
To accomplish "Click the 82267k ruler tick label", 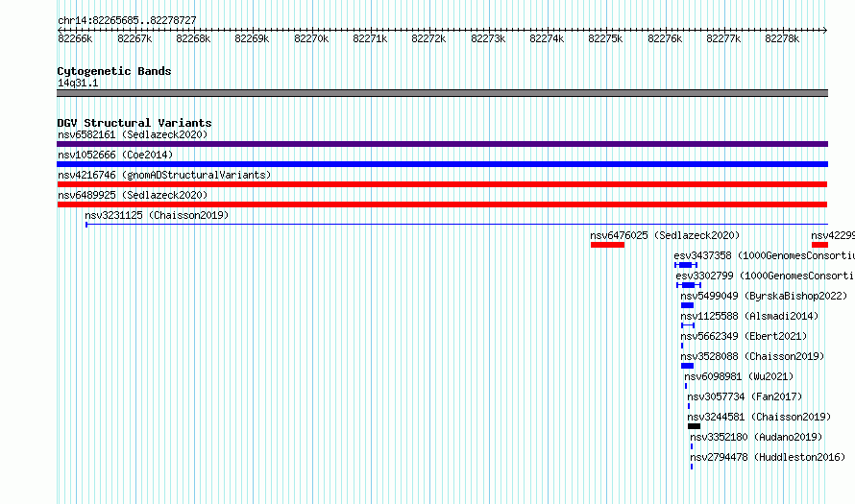I will (134, 38).
